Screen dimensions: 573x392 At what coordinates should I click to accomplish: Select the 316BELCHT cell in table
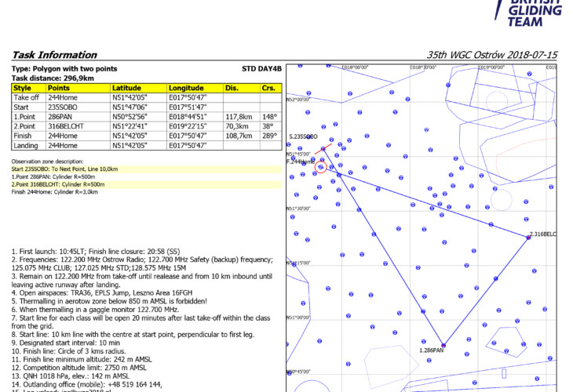(x=66, y=126)
